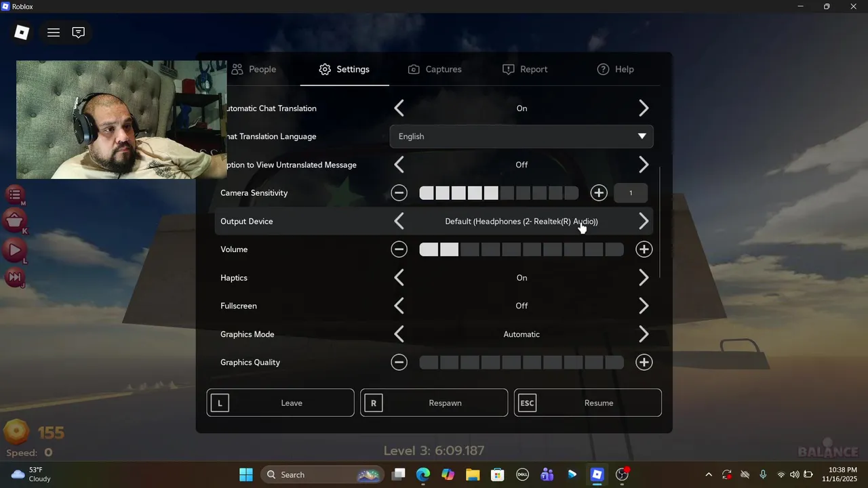
Task: Open the hamburger menu icon
Action: click(54, 33)
